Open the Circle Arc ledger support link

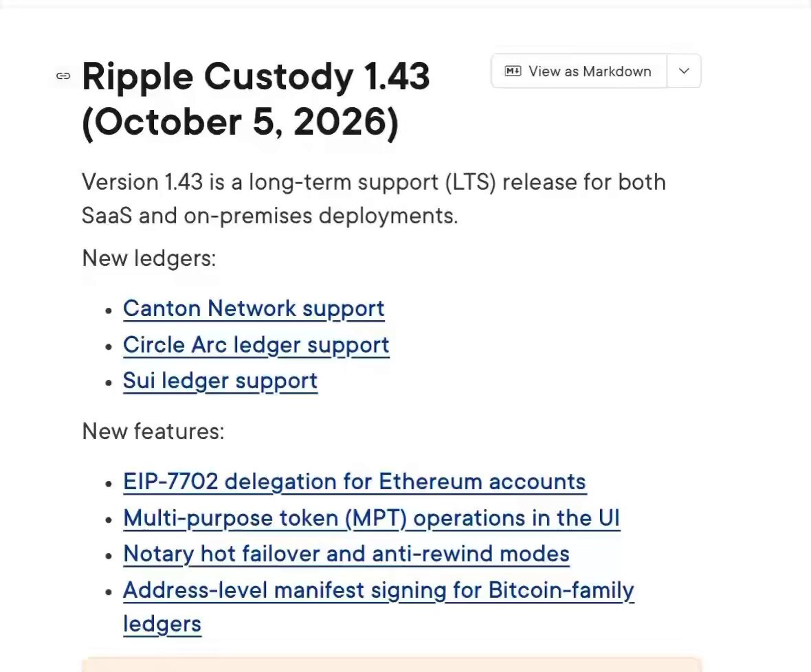point(256,345)
